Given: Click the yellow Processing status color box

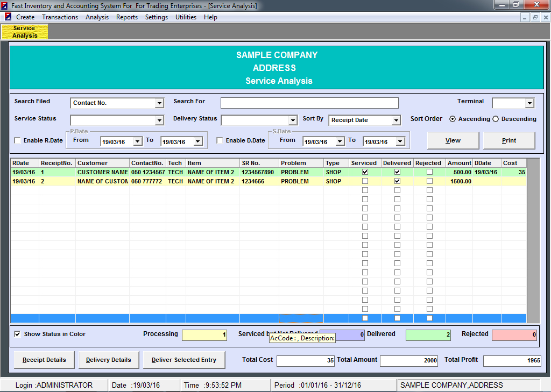Looking at the screenshot, I should pos(204,335).
